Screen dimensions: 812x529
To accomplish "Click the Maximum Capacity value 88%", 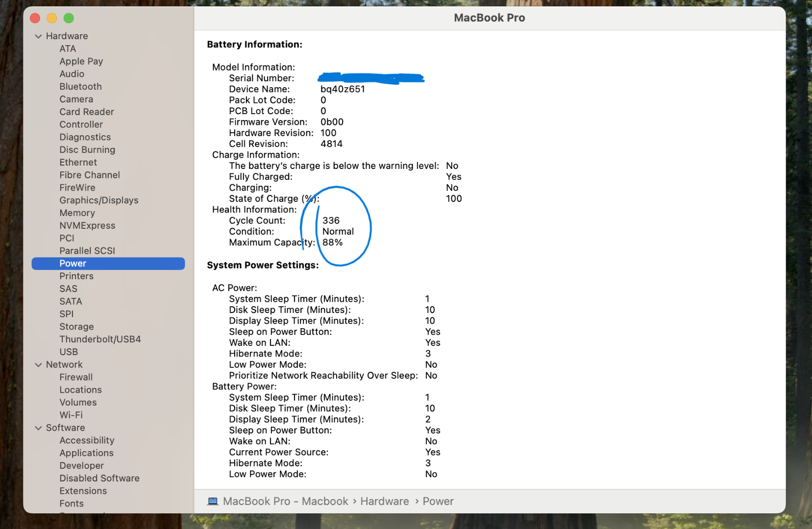I will [333, 242].
